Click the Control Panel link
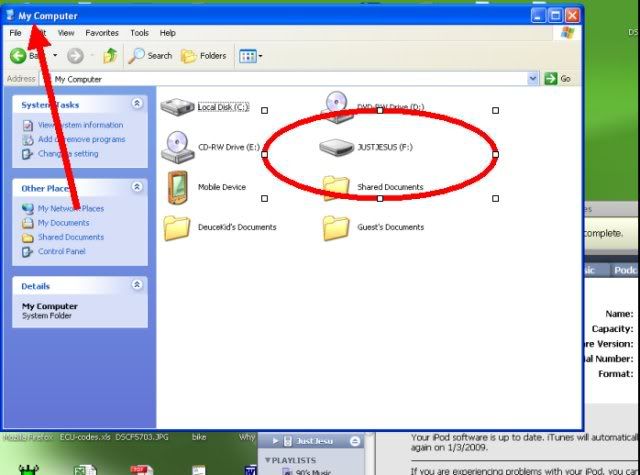 (61, 251)
